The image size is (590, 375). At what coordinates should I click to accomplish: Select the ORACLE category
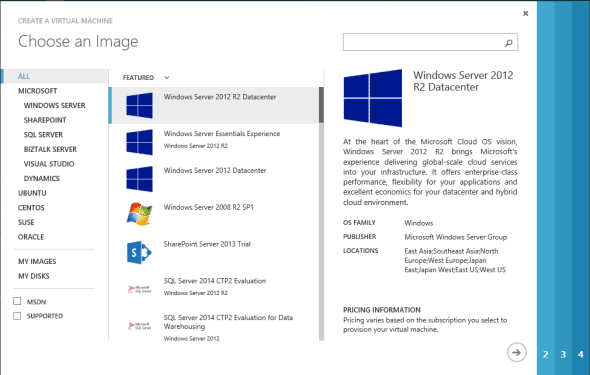[x=31, y=237]
